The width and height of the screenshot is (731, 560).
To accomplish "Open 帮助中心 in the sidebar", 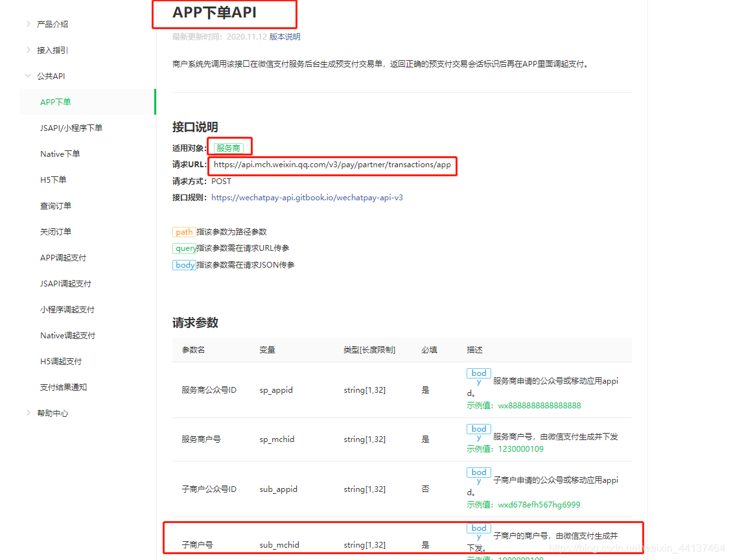I will pyautogui.click(x=52, y=413).
